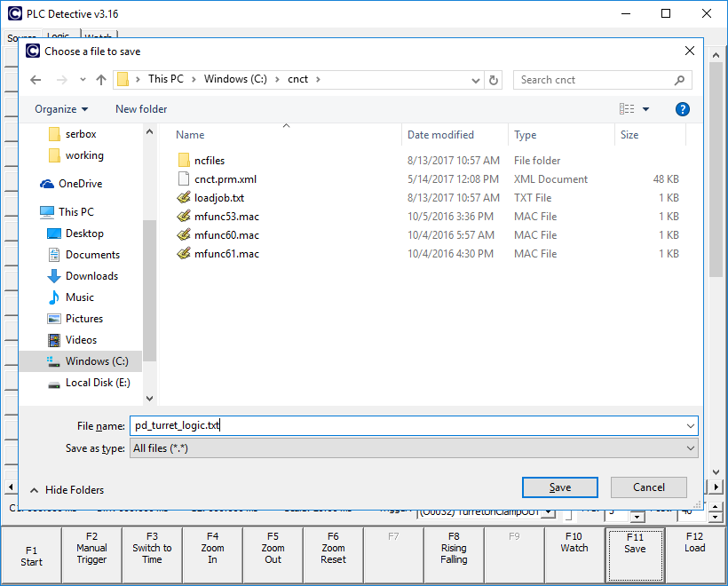Image resolution: width=728 pixels, height=586 pixels.
Task: Click the 48 KB size cell
Action: pos(666,179)
